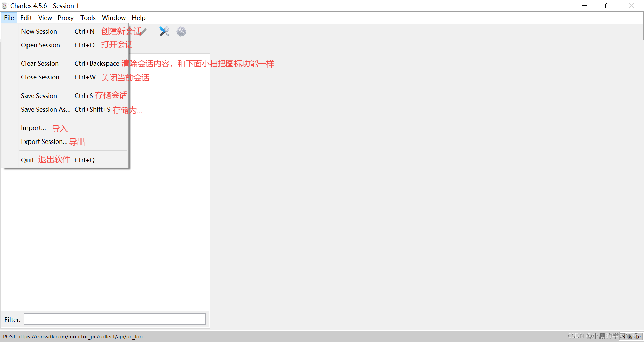Choose Save Session menu entry

point(65,96)
